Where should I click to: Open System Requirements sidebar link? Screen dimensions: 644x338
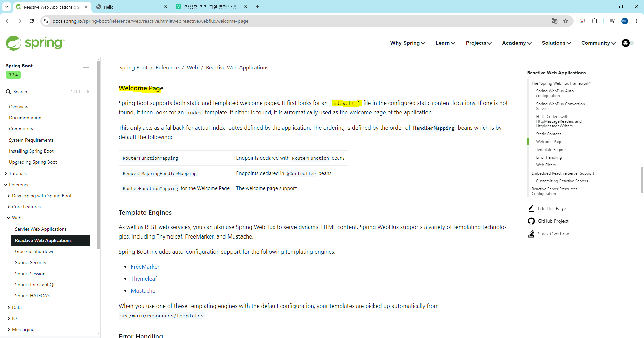[31, 140]
